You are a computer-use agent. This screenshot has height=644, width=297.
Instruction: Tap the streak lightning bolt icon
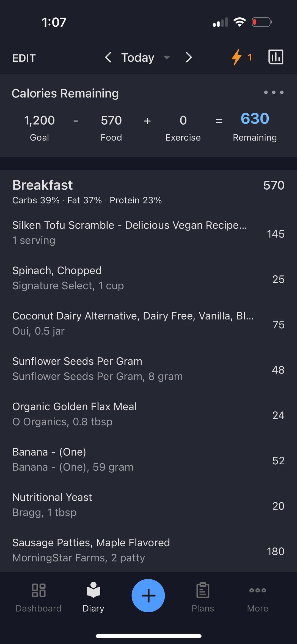click(x=237, y=57)
